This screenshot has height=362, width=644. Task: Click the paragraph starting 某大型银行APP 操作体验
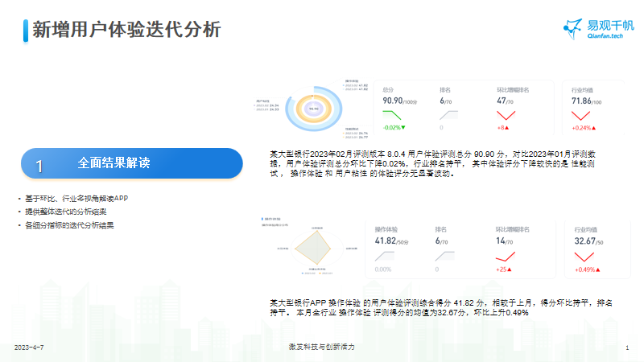[x=441, y=308]
